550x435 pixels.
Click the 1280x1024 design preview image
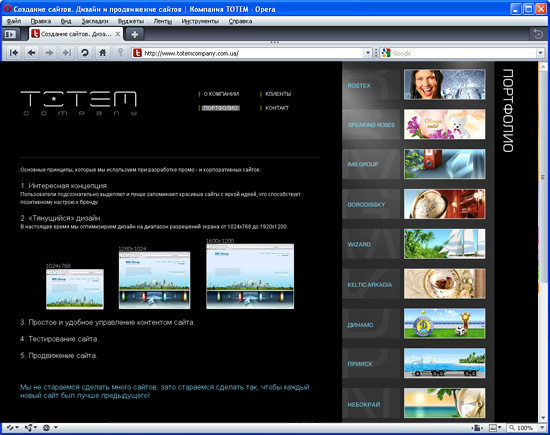[154, 280]
